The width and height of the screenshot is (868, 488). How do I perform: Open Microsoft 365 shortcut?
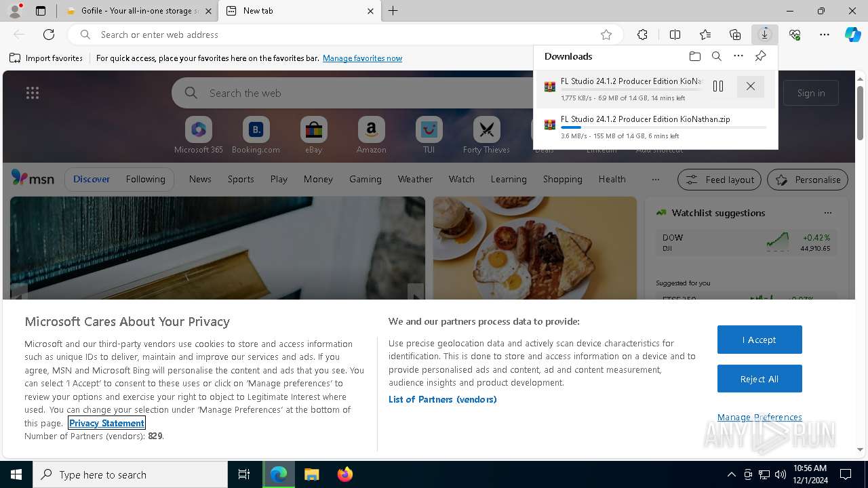click(199, 136)
